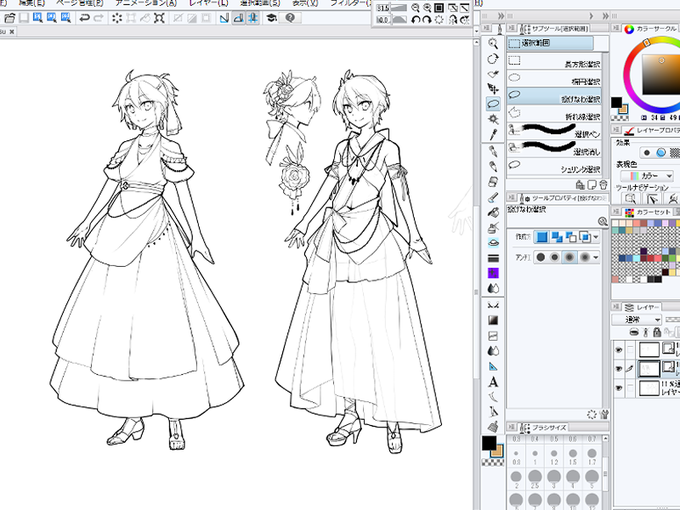Viewport: 680px width, 510px height.
Task: Click the Undo arrow in top toolbar
Action: click(84, 18)
